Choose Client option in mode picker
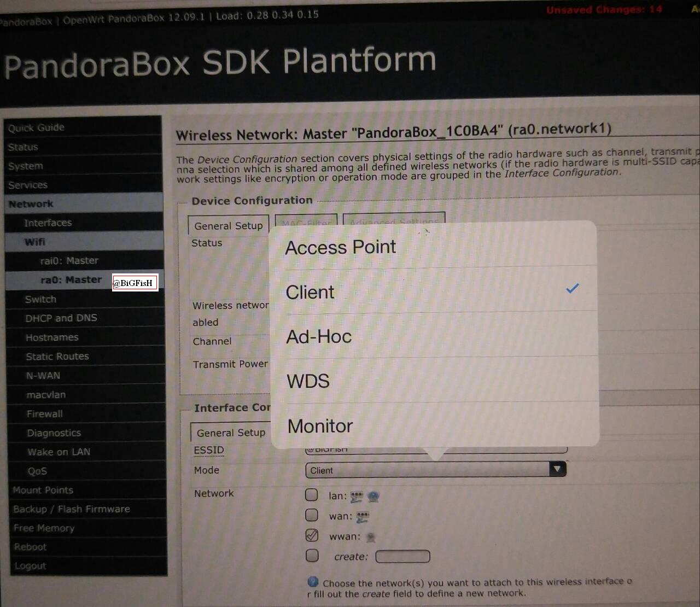The image size is (700, 607). pos(433,291)
